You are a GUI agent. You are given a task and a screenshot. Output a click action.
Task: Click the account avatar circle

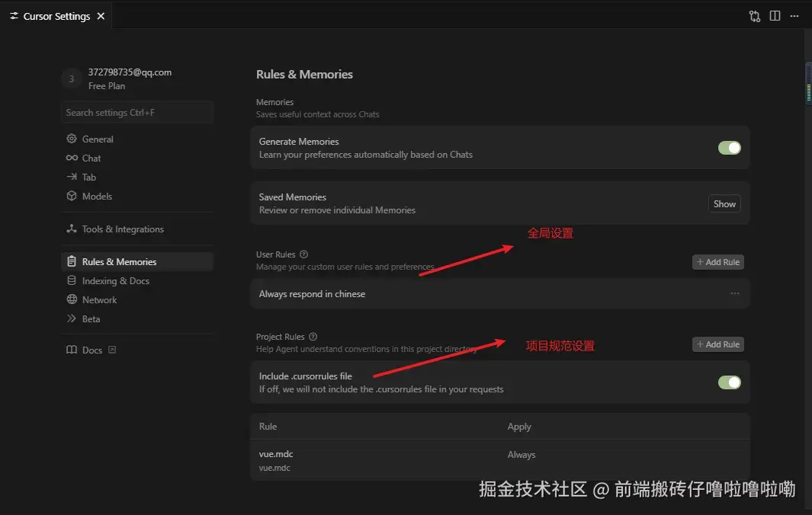click(72, 78)
